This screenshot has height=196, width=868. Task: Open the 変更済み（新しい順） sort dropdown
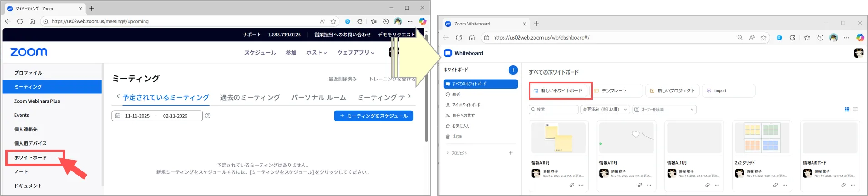point(605,110)
